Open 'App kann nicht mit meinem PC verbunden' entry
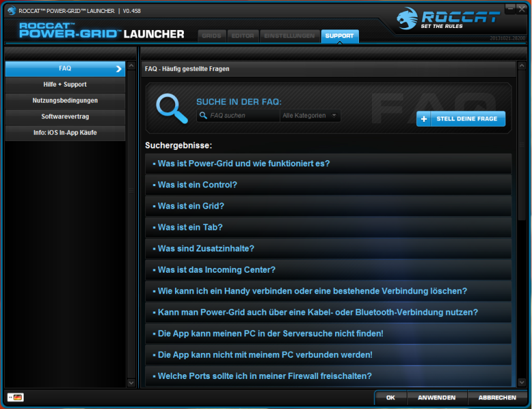This screenshot has height=409, width=532. tap(328, 355)
